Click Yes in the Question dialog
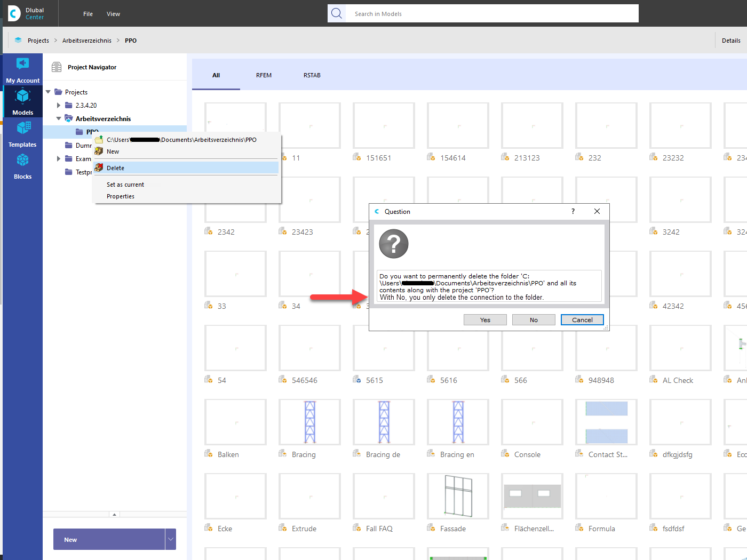This screenshot has height=560, width=747. 485,320
